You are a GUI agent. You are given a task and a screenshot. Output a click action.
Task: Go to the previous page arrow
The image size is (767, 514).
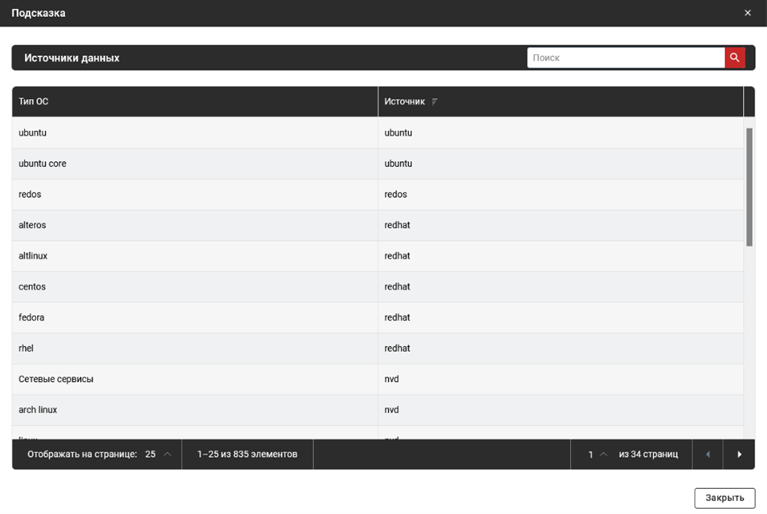coord(708,454)
